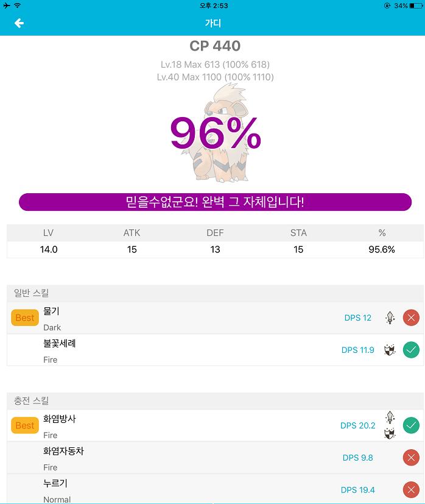Screen dimensions: 425x504
Task: Tap the DPS 19.4 value link
Action: 358,490
